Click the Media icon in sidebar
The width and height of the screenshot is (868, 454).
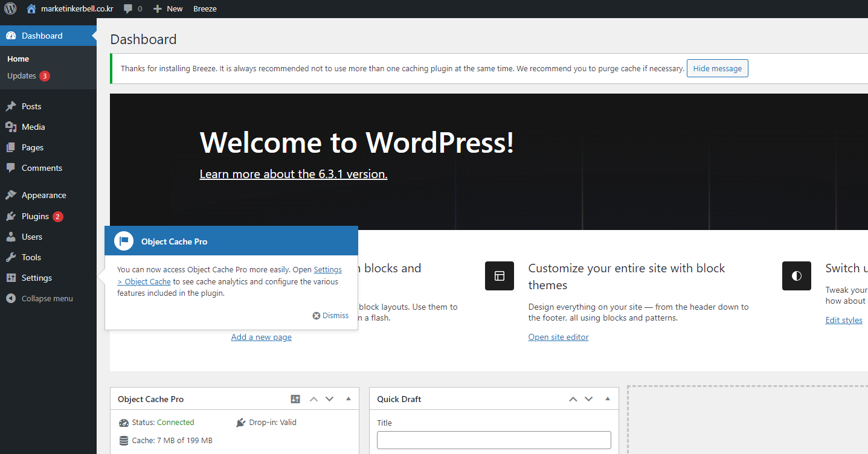[11, 127]
